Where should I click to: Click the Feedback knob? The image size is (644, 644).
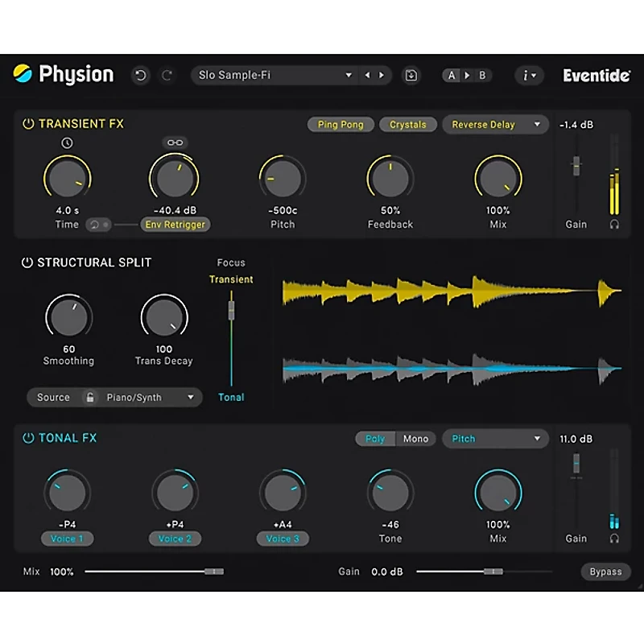pos(390,179)
